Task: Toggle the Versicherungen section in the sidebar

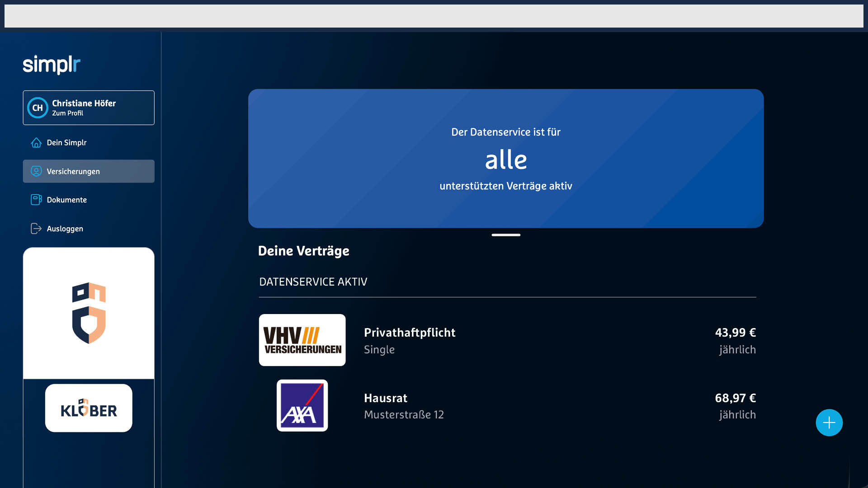Action: point(73,171)
